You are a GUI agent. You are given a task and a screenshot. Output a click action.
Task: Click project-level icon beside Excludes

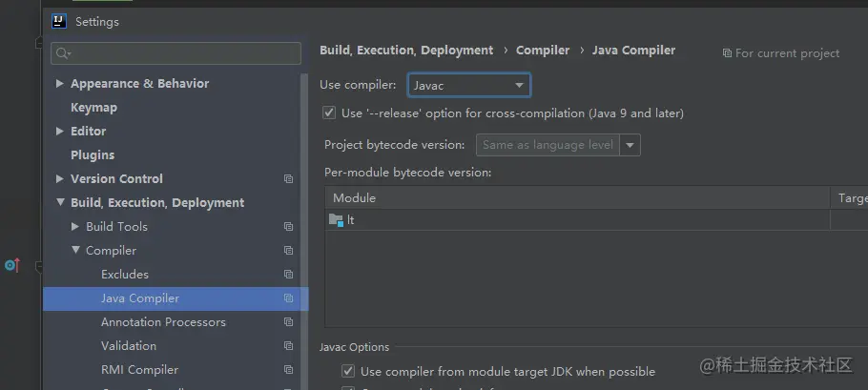click(288, 275)
